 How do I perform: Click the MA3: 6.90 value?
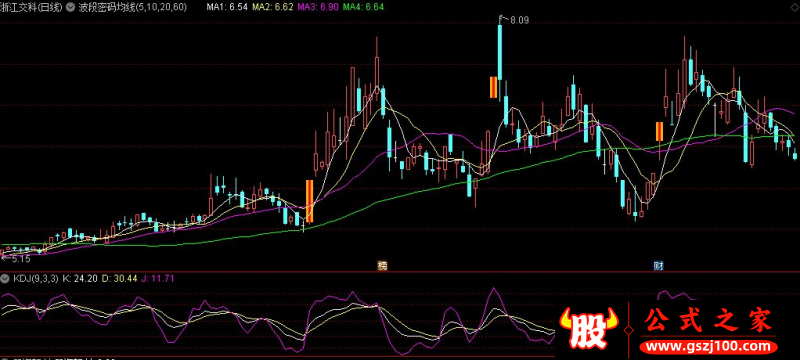coord(317,7)
